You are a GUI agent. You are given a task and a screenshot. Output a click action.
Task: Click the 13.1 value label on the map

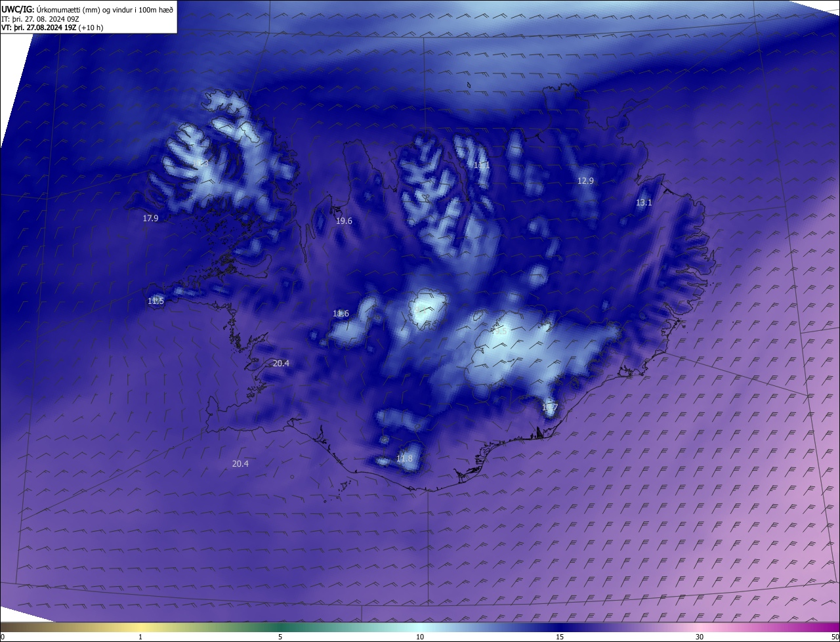[x=644, y=203]
